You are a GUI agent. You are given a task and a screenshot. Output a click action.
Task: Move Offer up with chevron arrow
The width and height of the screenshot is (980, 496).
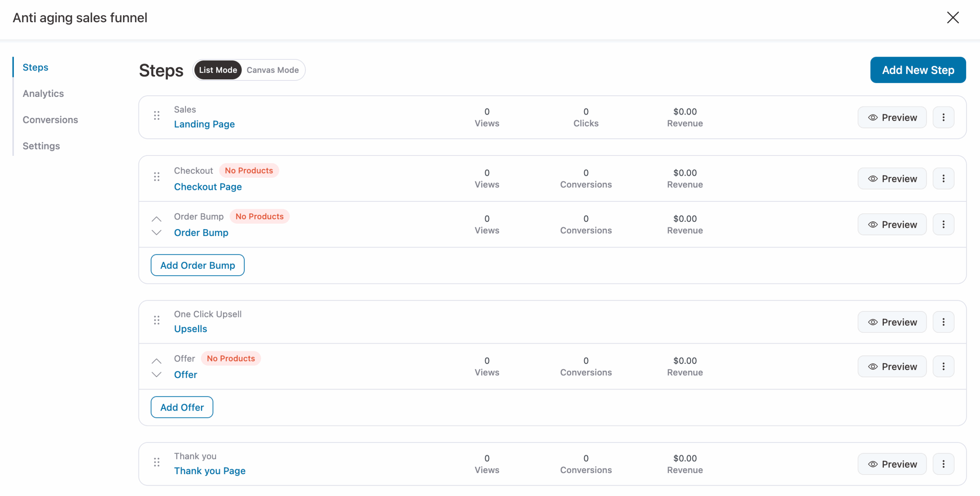[157, 361]
